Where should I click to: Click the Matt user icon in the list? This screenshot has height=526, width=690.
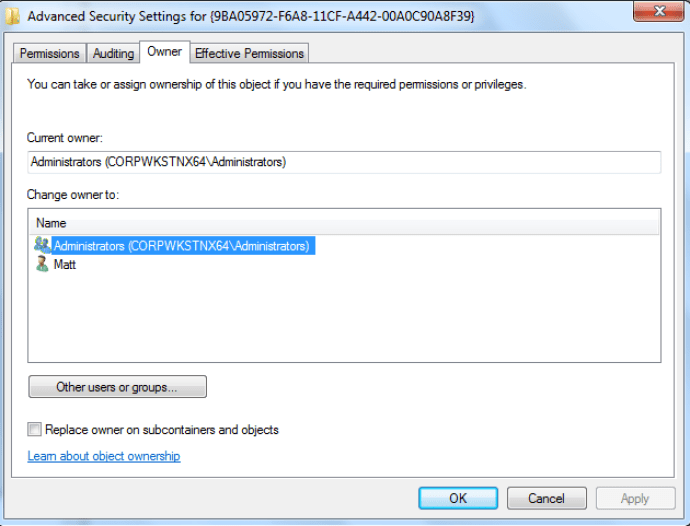(42, 265)
